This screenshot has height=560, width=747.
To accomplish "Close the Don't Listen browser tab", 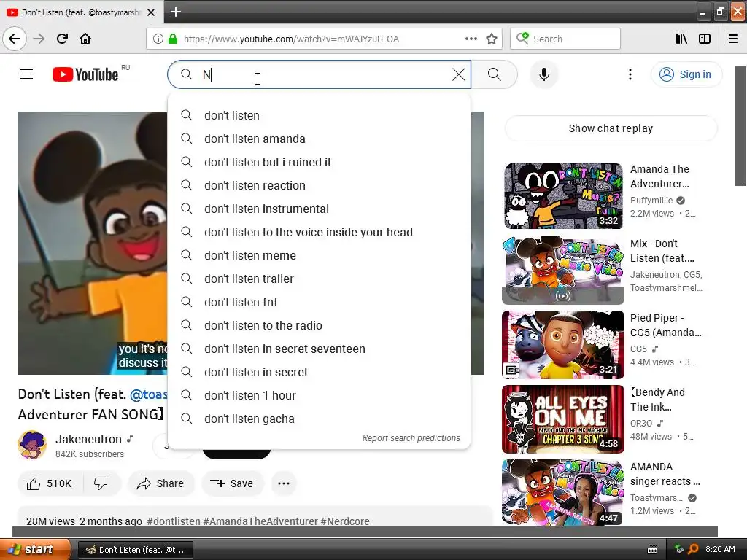I will [x=151, y=12].
